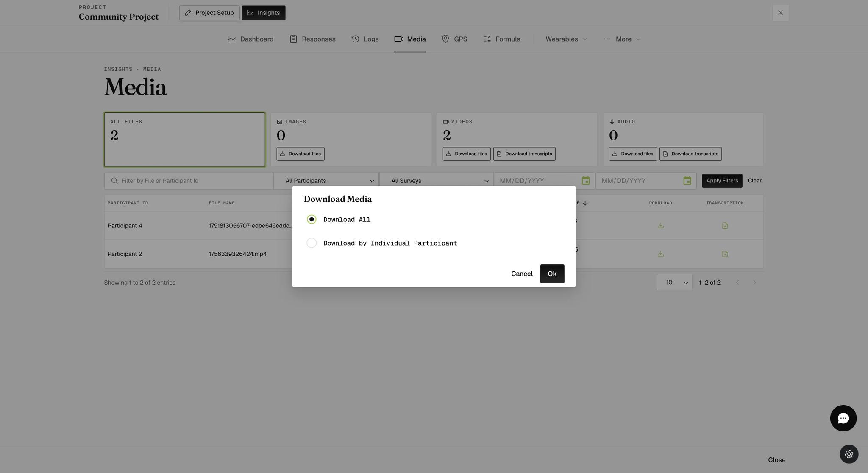Image resolution: width=868 pixels, height=473 pixels.
Task: Click the File Name column header
Action: 222,203
